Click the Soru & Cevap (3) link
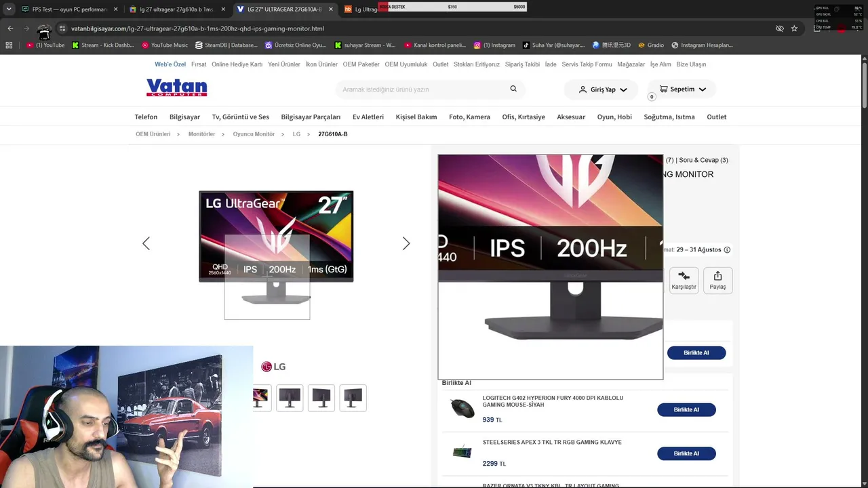The width and height of the screenshot is (868, 488). [704, 160]
